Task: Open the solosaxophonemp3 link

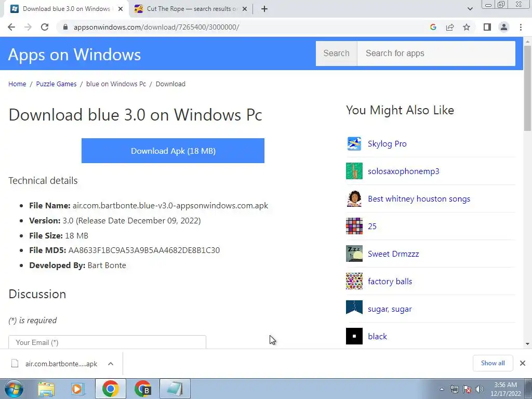Action: 403,171
